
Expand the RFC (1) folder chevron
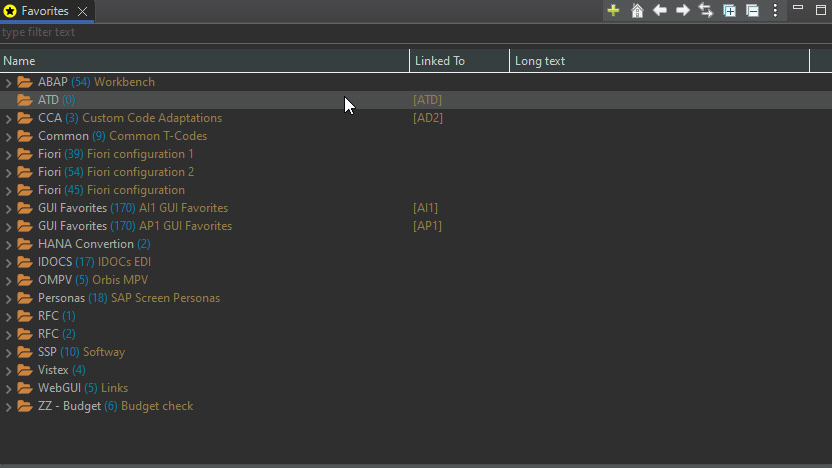pos(8,317)
